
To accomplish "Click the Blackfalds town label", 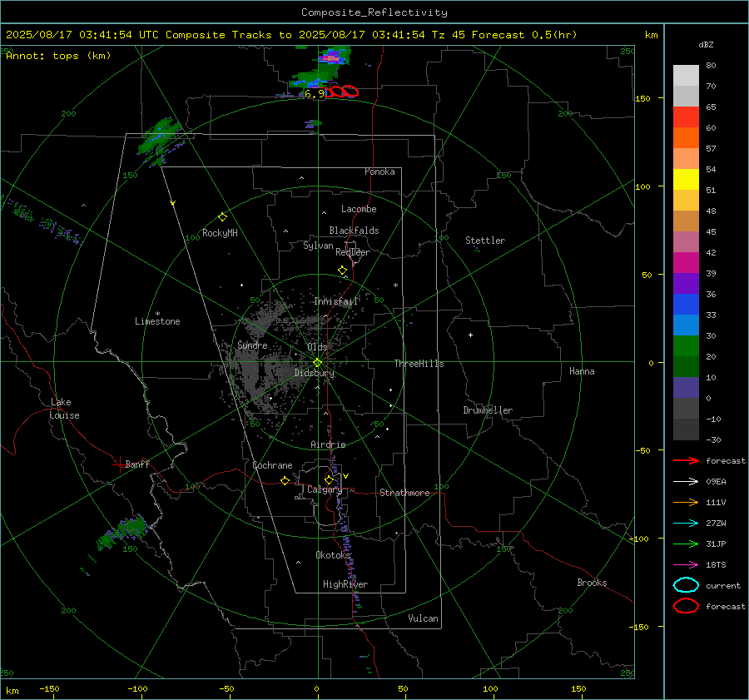I will point(354,231).
